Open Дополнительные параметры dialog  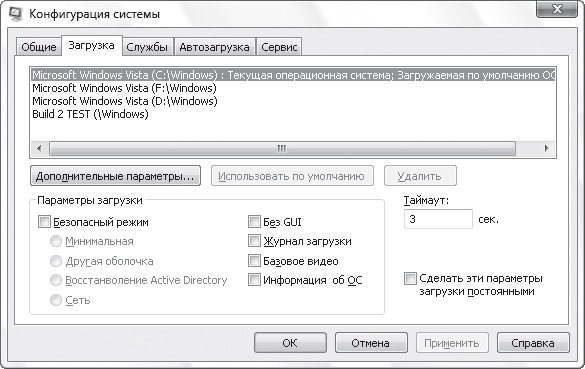(115, 176)
